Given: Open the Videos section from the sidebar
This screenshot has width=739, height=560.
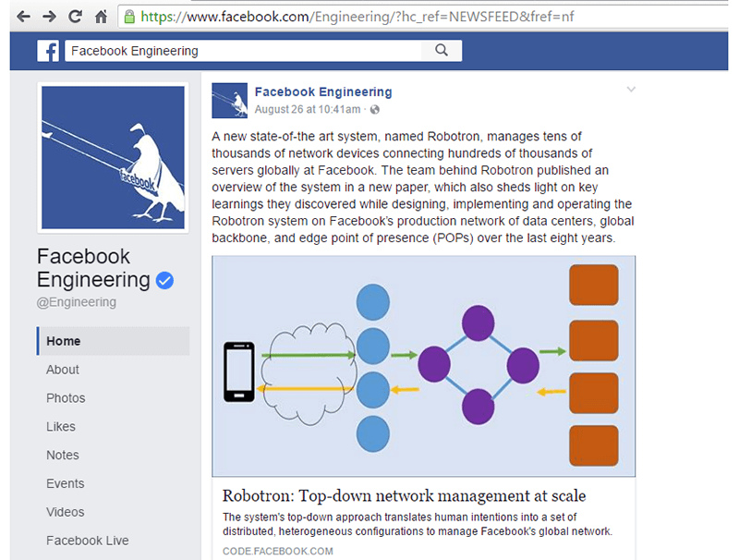Looking at the screenshot, I should 65,512.
